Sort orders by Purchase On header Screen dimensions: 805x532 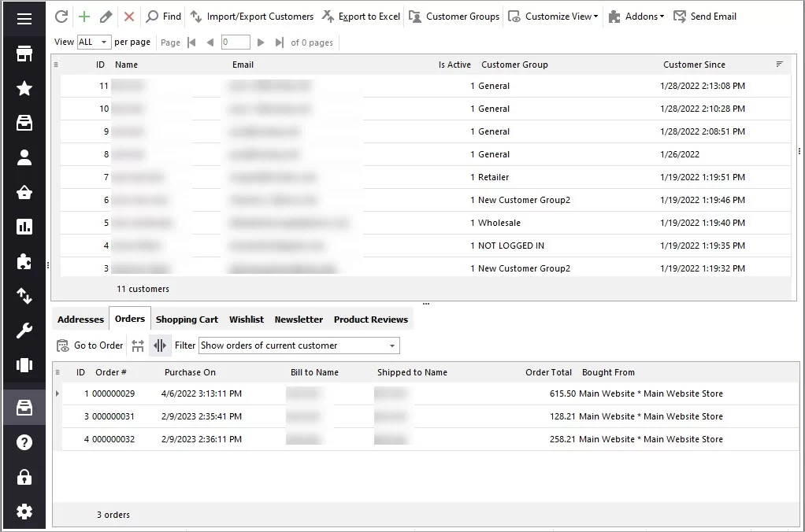click(190, 372)
